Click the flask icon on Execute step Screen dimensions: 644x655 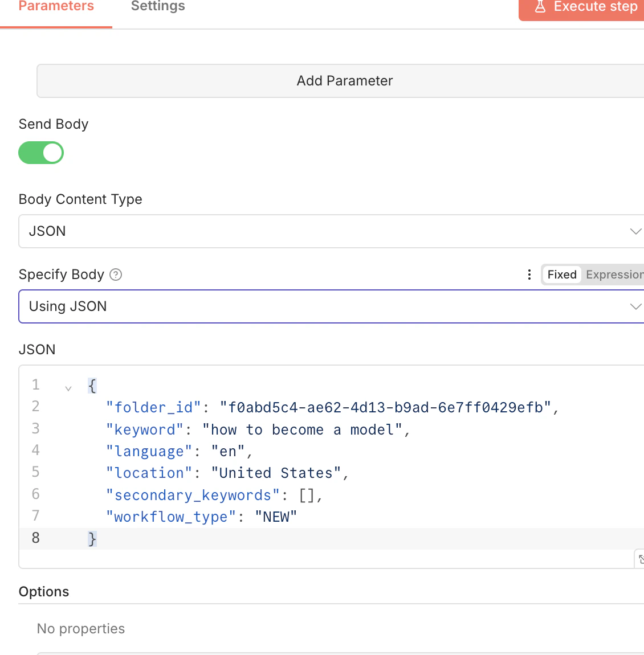point(540,7)
